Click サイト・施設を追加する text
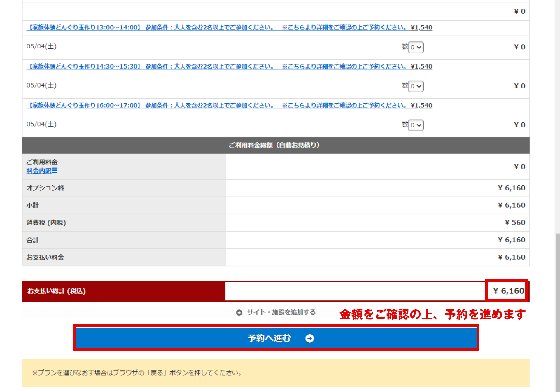Image resolution: width=560 pixels, height=392 pixels. coord(281,312)
